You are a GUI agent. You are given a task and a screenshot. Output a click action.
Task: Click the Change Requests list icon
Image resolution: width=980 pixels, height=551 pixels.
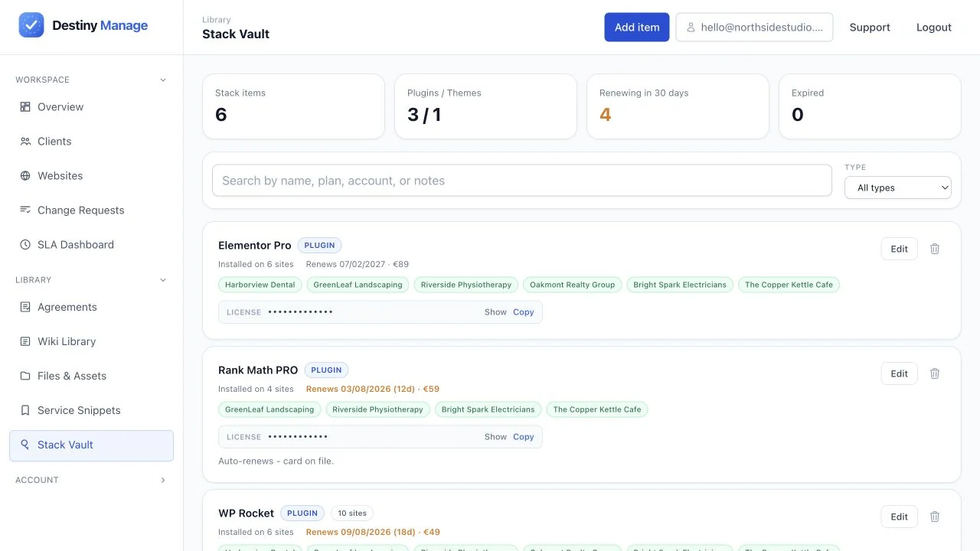(25, 210)
